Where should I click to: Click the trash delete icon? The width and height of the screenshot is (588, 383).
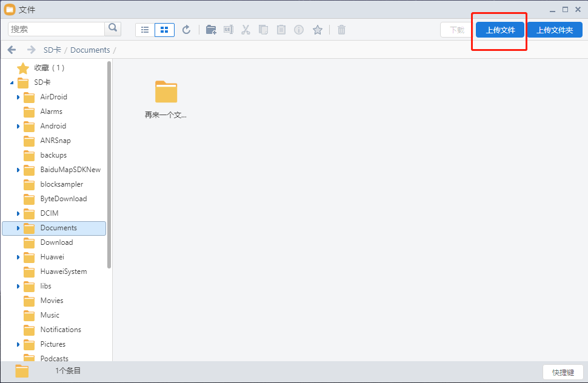pyautogui.click(x=341, y=30)
